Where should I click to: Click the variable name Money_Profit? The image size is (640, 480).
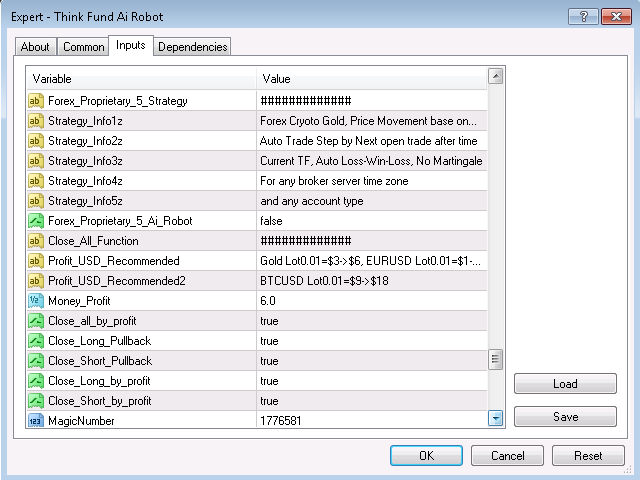click(79, 301)
